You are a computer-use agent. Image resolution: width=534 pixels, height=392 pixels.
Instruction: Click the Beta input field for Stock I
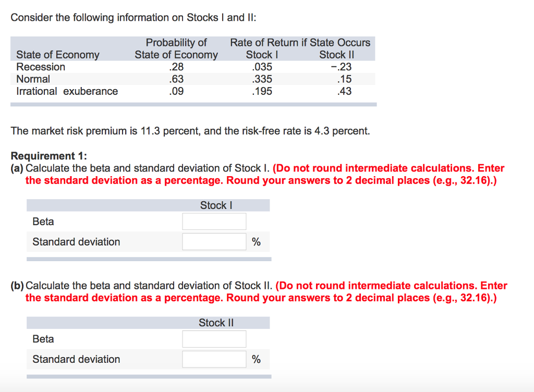coord(214,221)
